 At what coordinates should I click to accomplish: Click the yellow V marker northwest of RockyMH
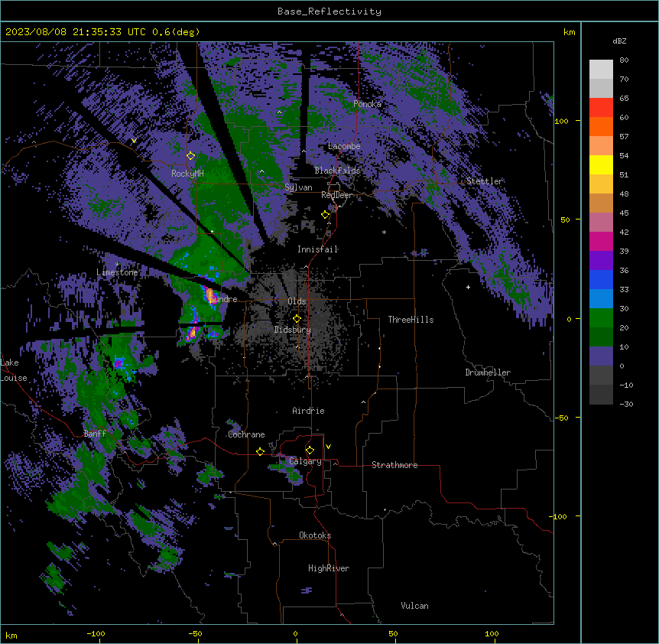[134, 141]
